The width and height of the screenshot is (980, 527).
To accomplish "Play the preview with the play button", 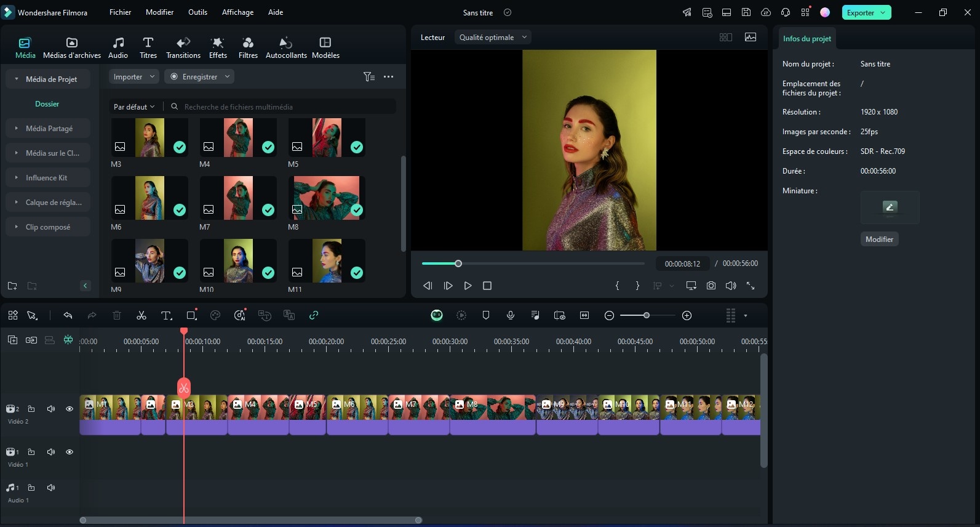I will coord(468,286).
